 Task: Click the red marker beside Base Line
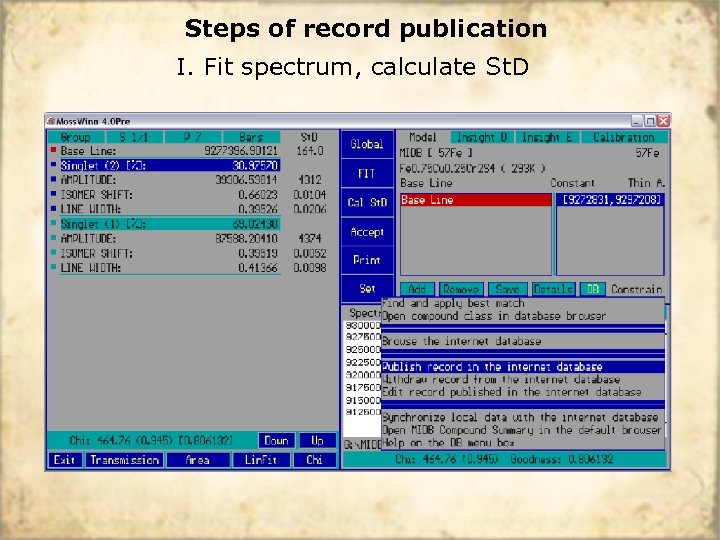pos(53,150)
